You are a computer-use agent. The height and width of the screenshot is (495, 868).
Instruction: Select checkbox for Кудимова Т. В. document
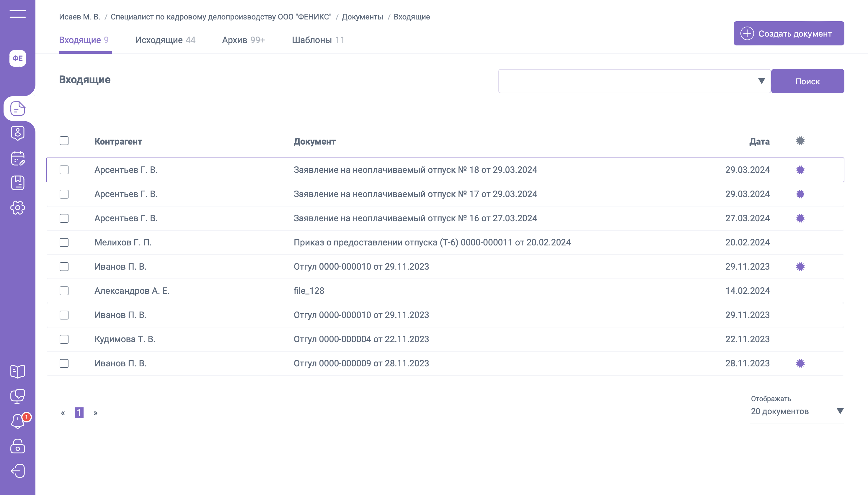click(x=64, y=339)
